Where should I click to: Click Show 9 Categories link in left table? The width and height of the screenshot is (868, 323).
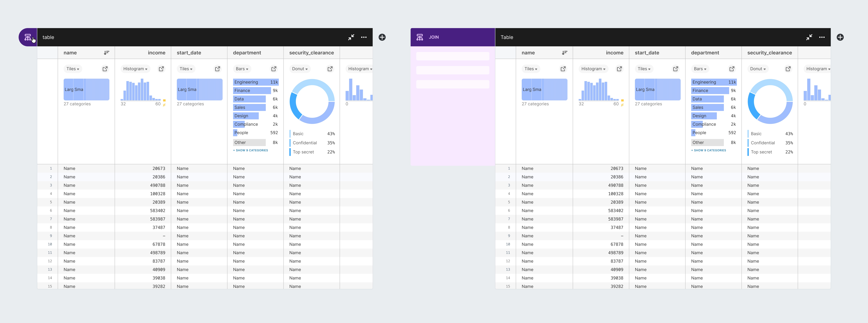[x=250, y=150]
